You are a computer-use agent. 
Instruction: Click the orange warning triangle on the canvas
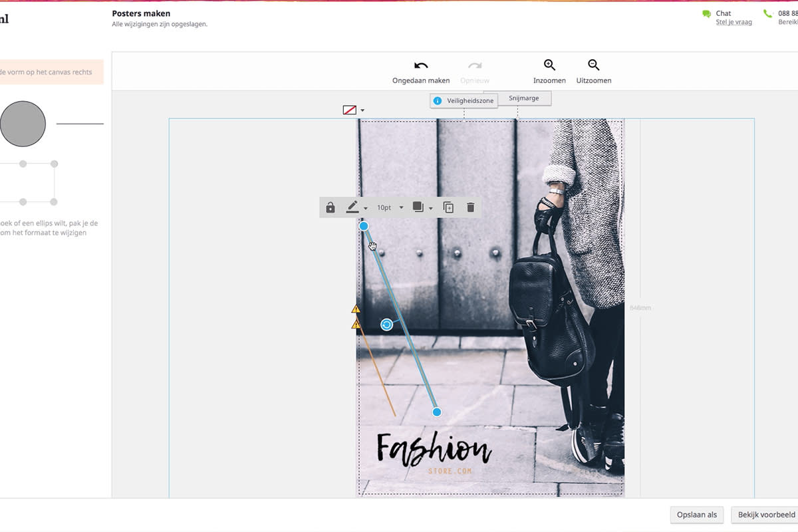coord(355,309)
